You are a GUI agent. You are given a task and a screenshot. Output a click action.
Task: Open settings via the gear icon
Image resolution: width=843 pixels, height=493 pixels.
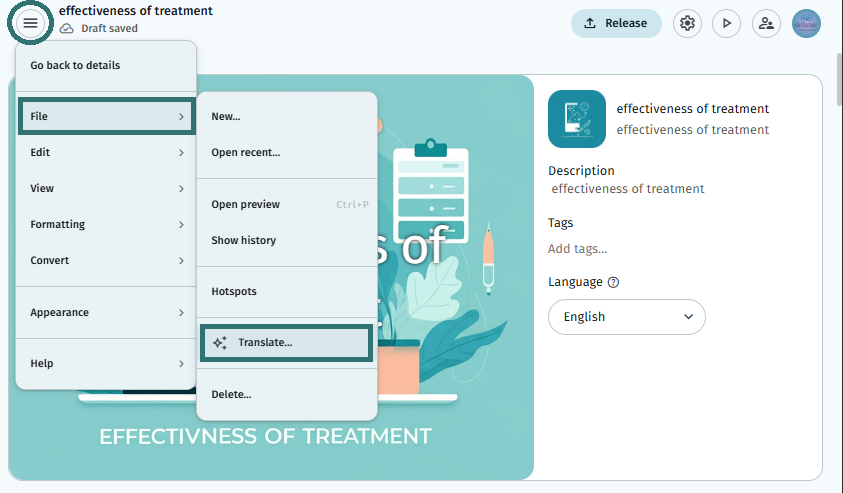click(x=687, y=23)
